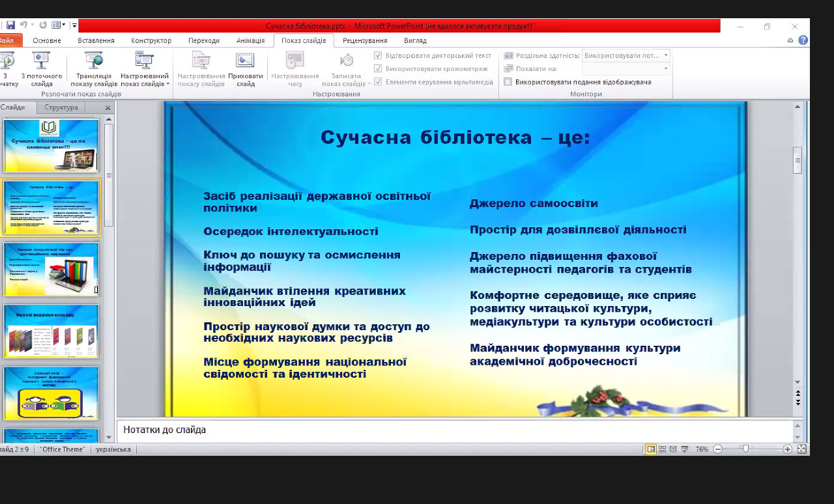Go to next slide using double-down arrows

pyautogui.click(x=798, y=402)
